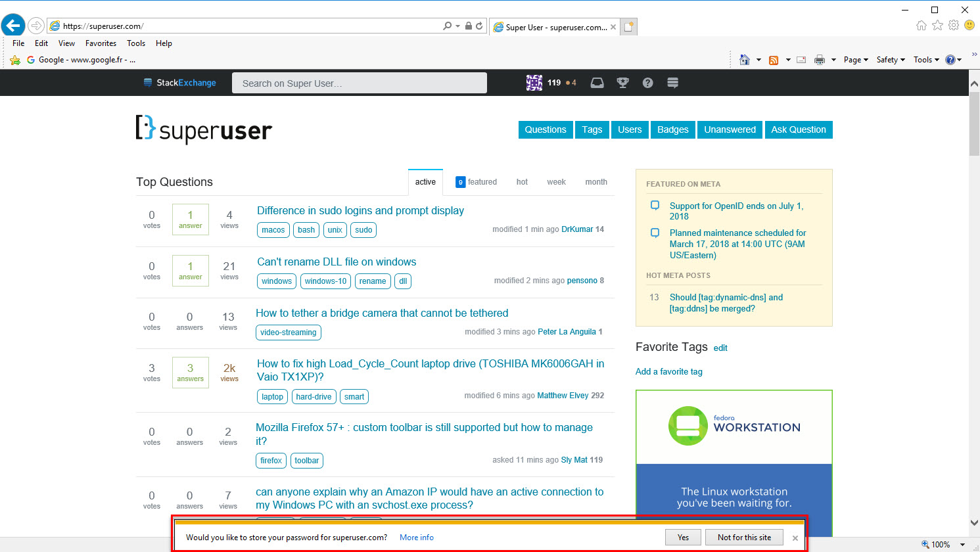Expand command bar overflow chevron
This screenshot has width=980, height=552.
[975, 55]
